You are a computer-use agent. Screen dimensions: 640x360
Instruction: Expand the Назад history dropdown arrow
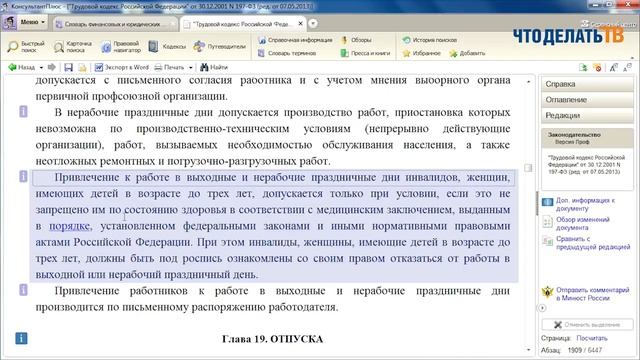click(41, 68)
